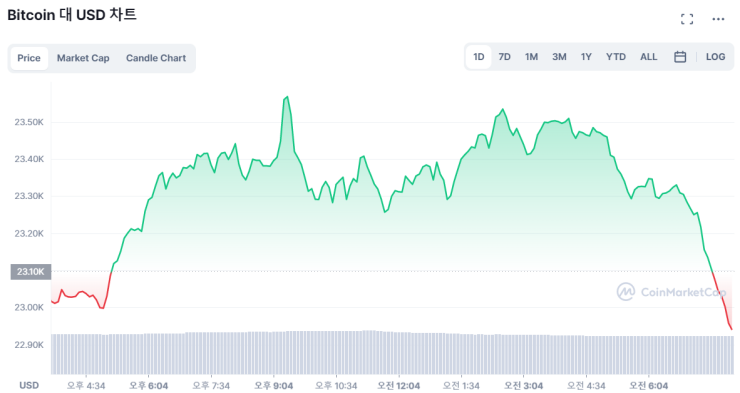
Task: Click the CoinMarketCap watermark logo
Action: (671, 292)
